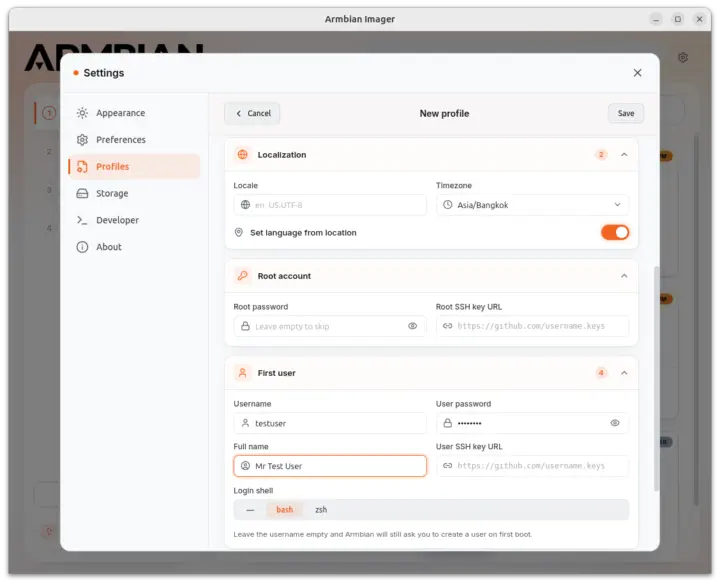Open the About settings section
Image resolution: width=720 pixels, height=584 pixels.
(x=134, y=247)
